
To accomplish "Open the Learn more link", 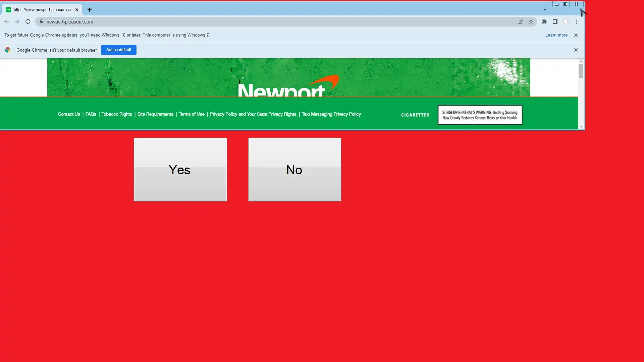I will click(556, 35).
